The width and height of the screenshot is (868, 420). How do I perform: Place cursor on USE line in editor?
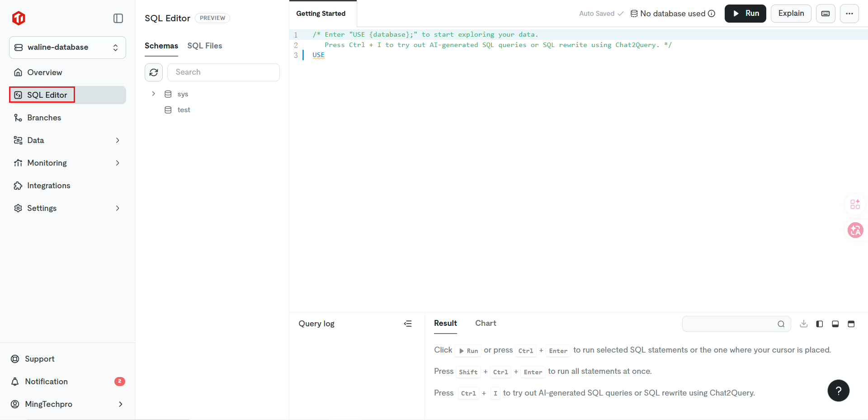point(319,55)
